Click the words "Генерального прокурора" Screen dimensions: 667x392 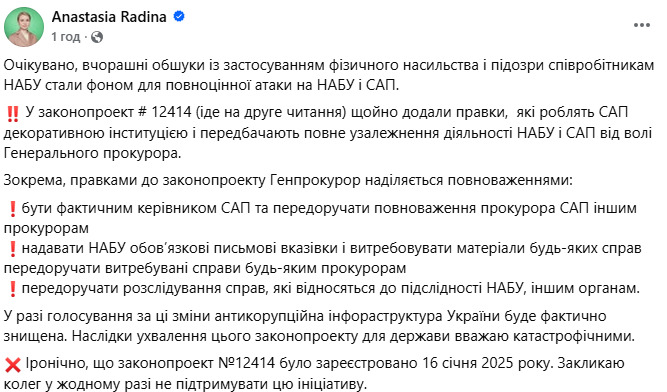coord(92,153)
